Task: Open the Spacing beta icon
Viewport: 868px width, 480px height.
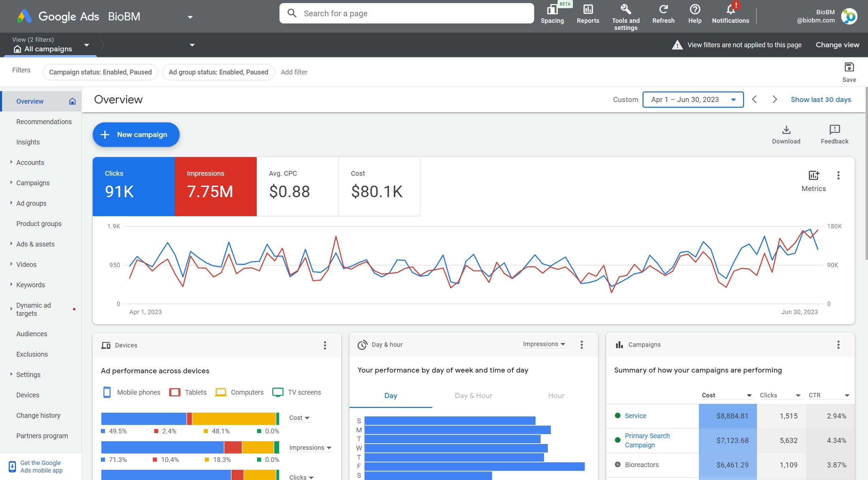Action: click(x=553, y=10)
